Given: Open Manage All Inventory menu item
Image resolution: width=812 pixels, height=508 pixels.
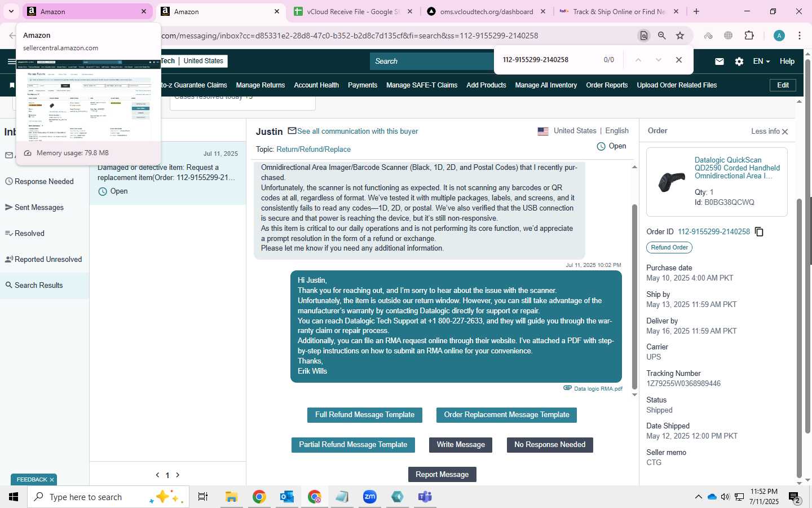Looking at the screenshot, I should pos(546,85).
